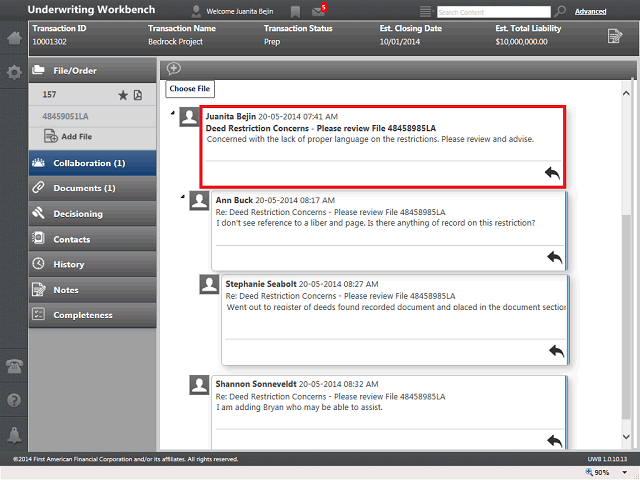
Task: Open the bookmark icon in header
Action: click(x=295, y=12)
